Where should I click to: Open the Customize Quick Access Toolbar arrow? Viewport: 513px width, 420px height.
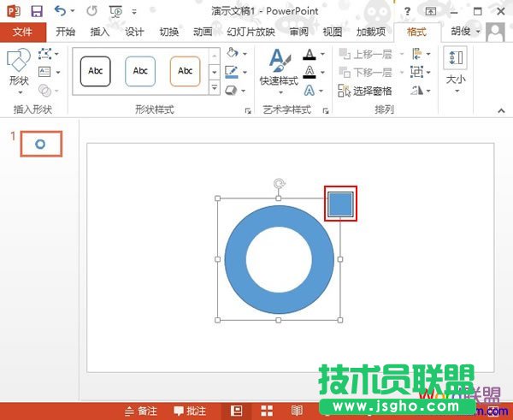[x=134, y=11]
